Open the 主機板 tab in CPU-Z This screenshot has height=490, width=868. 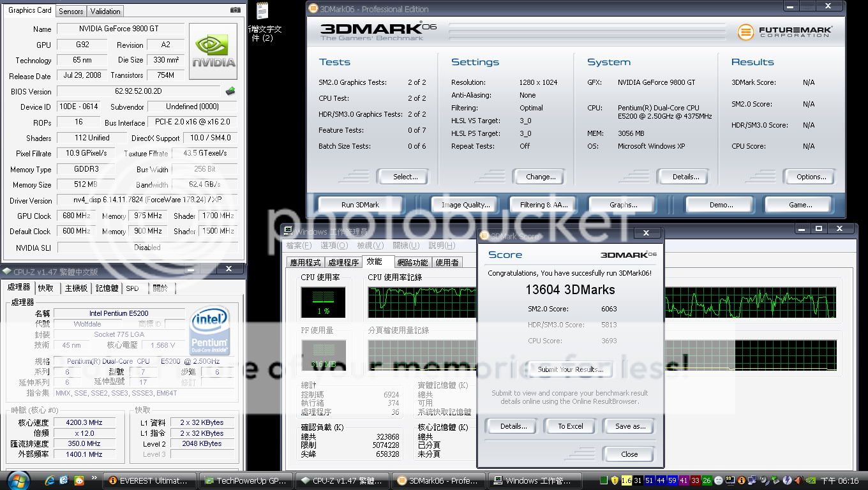(77, 288)
